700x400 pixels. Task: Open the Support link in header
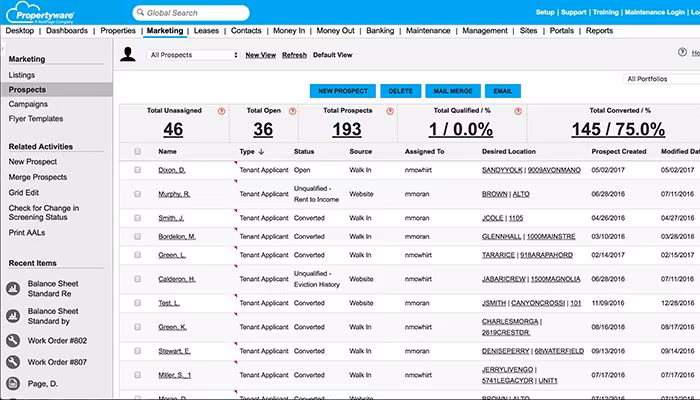tap(574, 12)
